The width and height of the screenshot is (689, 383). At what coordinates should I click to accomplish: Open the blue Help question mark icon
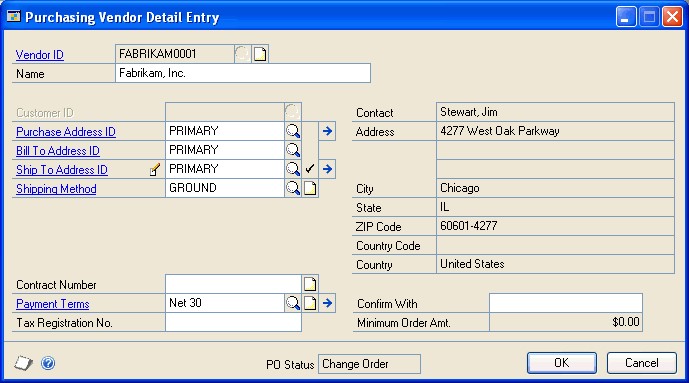[48, 363]
